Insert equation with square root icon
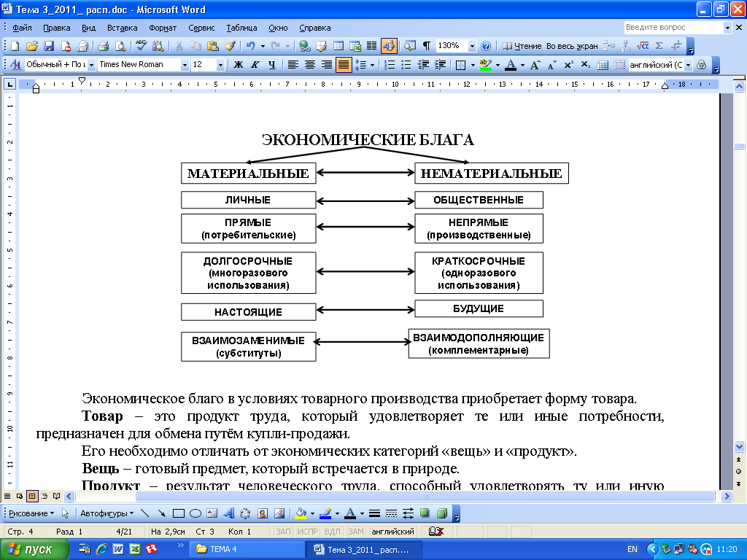The image size is (747, 560). [643, 46]
